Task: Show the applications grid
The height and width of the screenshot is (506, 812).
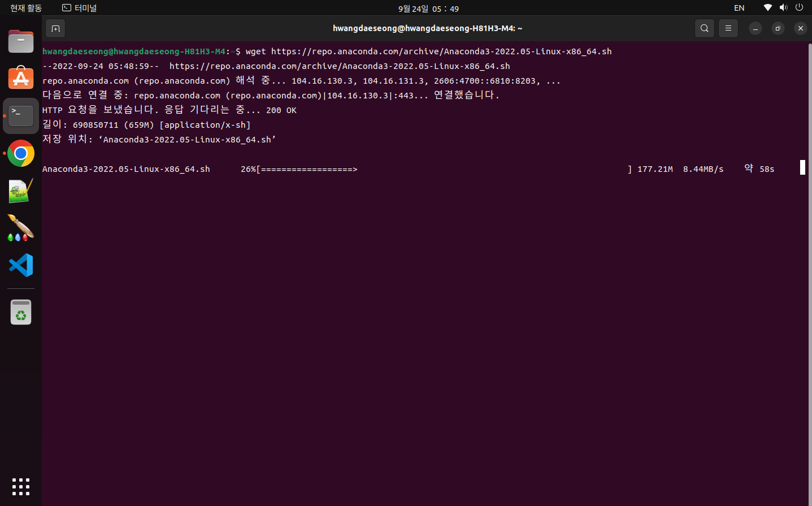Action: (21, 487)
